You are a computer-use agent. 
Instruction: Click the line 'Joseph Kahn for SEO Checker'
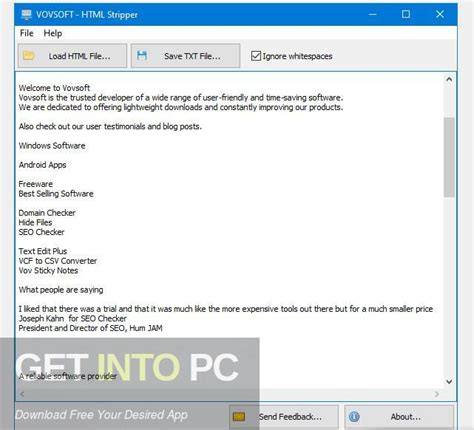point(72,318)
